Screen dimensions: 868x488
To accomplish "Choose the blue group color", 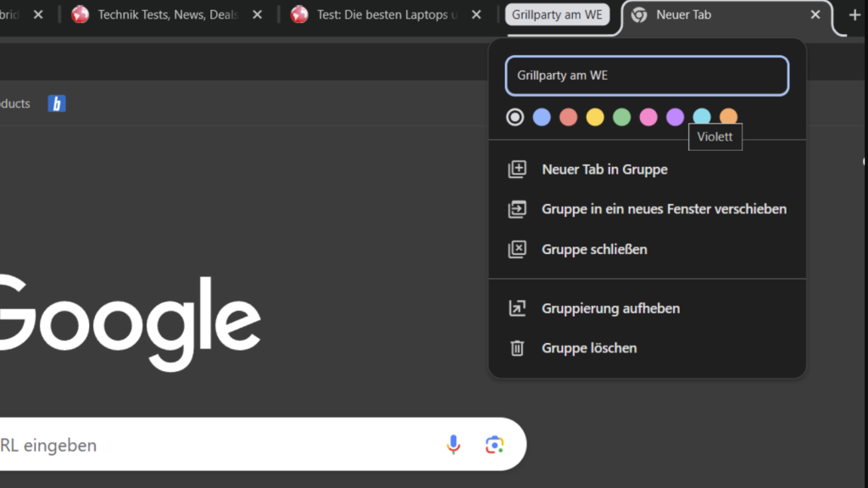I will (x=542, y=117).
